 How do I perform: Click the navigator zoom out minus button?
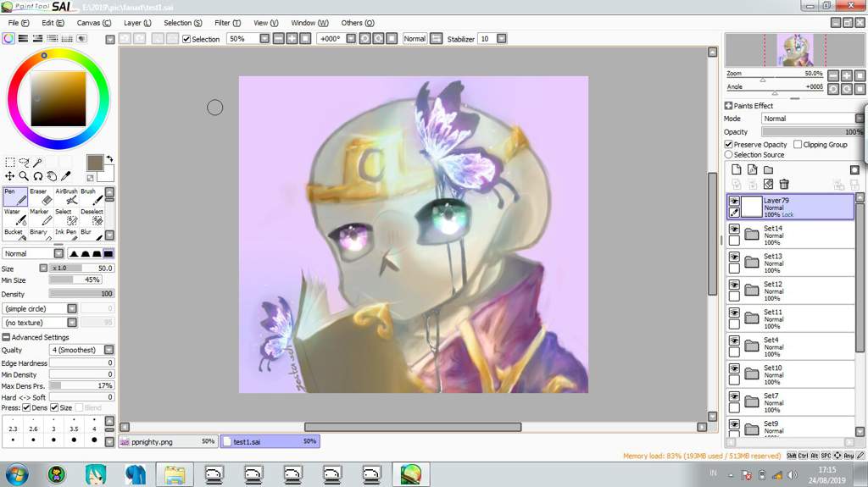(x=833, y=76)
